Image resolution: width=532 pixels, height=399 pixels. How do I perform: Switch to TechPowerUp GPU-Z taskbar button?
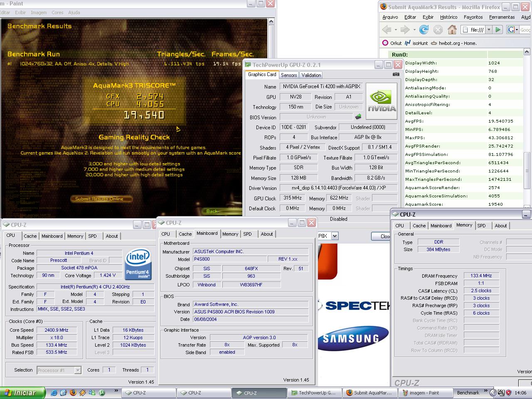click(314, 393)
